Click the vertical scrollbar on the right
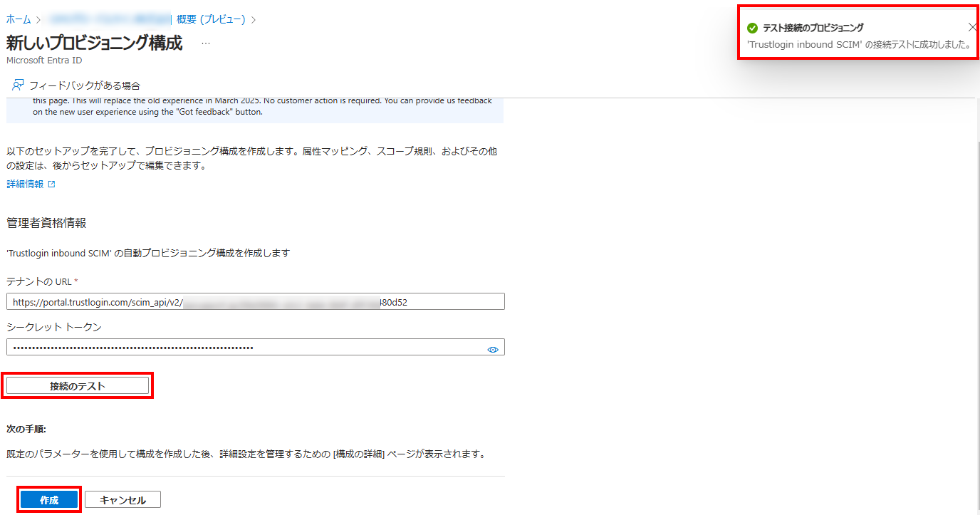The image size is (980, 515). [975, 285]
